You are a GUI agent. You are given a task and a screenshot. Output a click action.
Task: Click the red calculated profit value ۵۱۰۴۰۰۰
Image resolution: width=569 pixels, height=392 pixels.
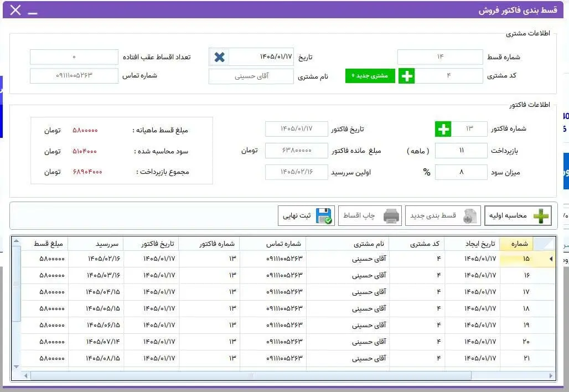coord(85,151)
